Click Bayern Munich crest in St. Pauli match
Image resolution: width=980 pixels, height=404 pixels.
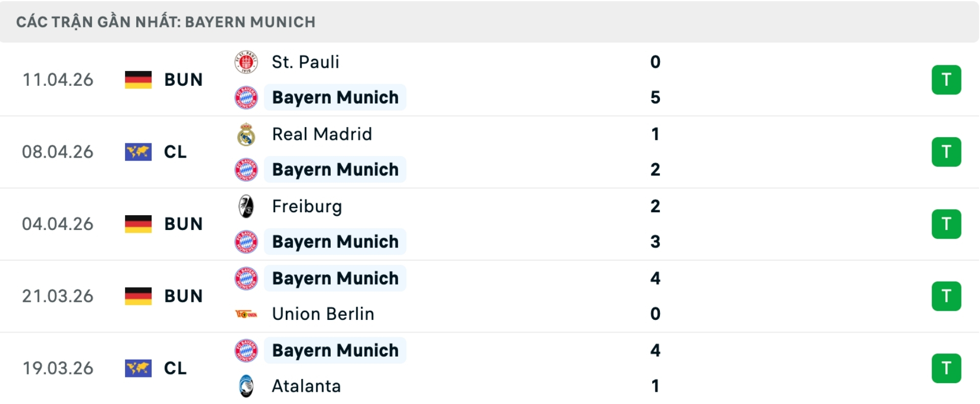tap(246, 97)
